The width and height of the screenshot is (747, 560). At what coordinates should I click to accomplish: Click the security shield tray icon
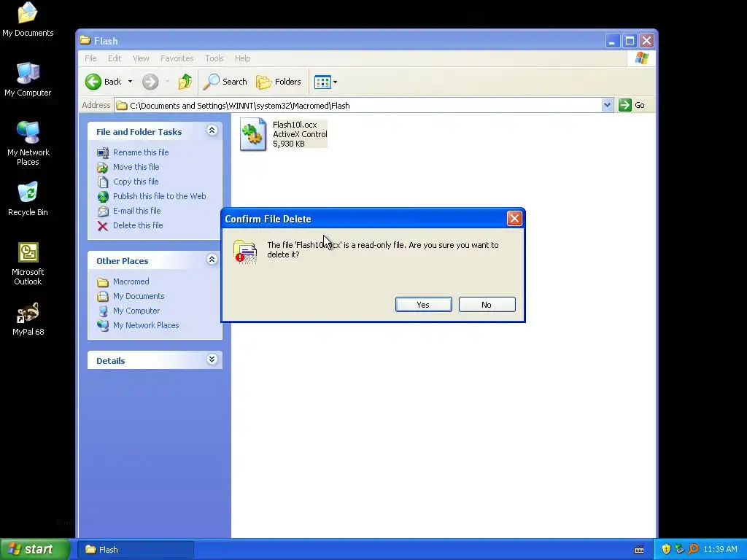(x=666, y=549)
